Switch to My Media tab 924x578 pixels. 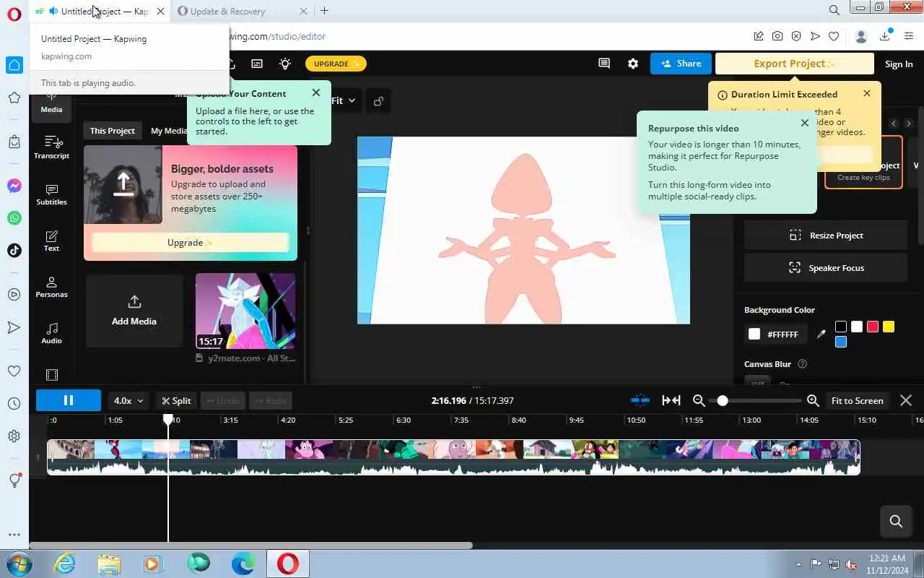pyautogui.click(x=169, y=131)
